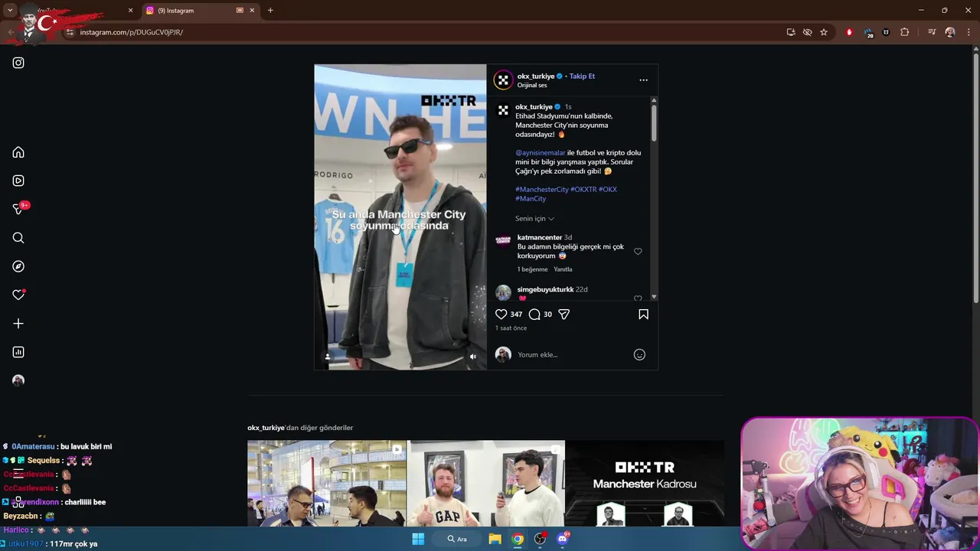Go to Home feed in sidebar
The height and width of the screenshot is (551, 980).
18,152
